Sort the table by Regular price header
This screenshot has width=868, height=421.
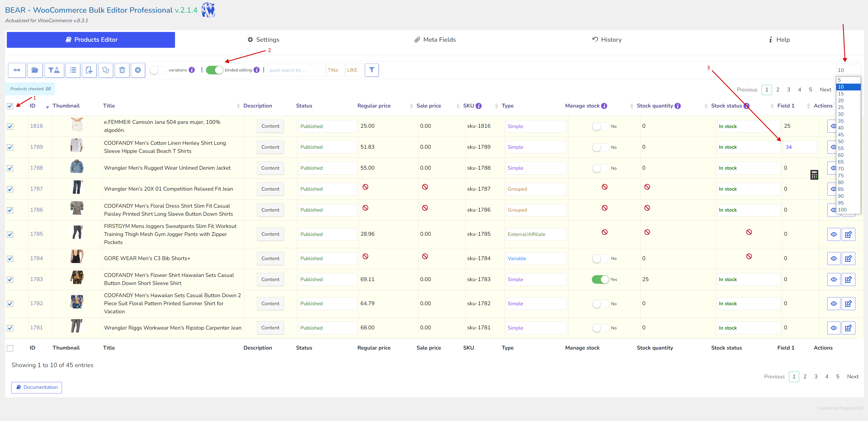tap(374, 106)
